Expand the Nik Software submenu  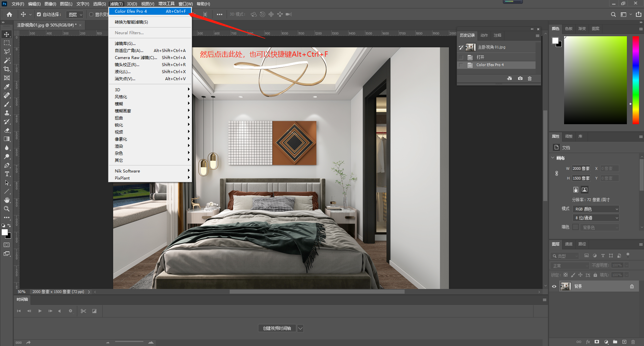[x=150, y=171]
